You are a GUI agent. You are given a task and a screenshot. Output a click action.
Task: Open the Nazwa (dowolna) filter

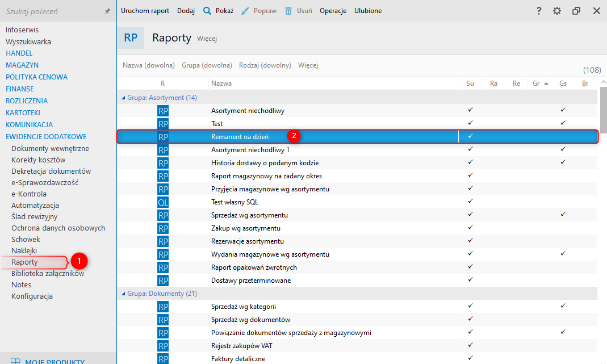pos(149,65)
